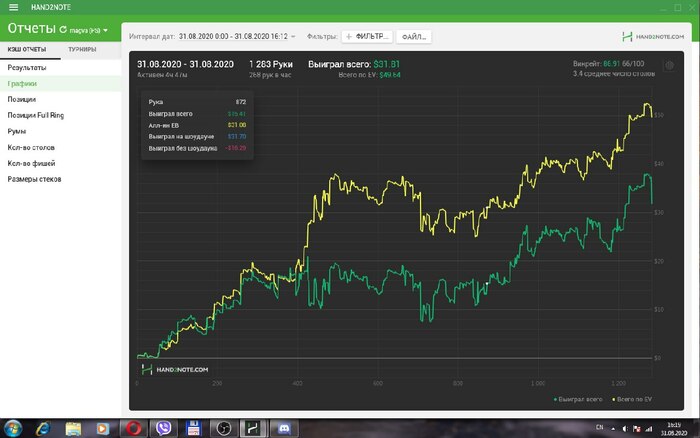Click the ФАЙЛ button
This screenshot has height=438, width=700.
(414, 37)
